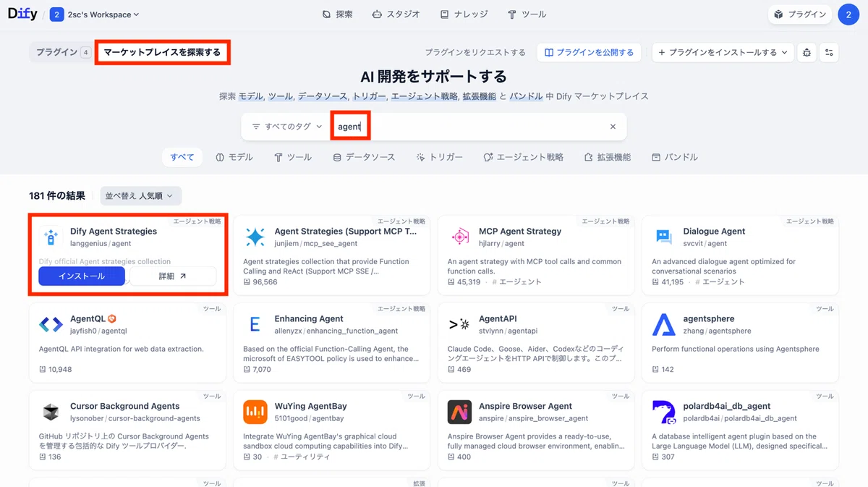Click the バンドル link in the subtitle
This screenshot has width=868, height=487.
[527, 96]
